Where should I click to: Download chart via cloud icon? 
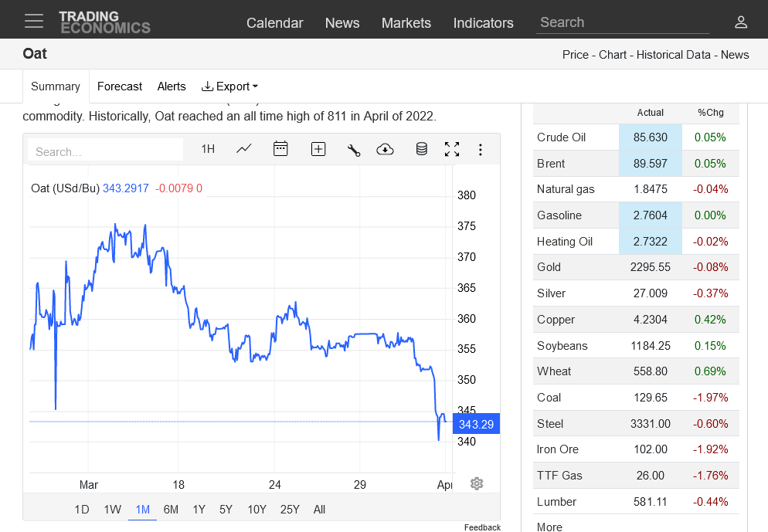coord(385,149)
